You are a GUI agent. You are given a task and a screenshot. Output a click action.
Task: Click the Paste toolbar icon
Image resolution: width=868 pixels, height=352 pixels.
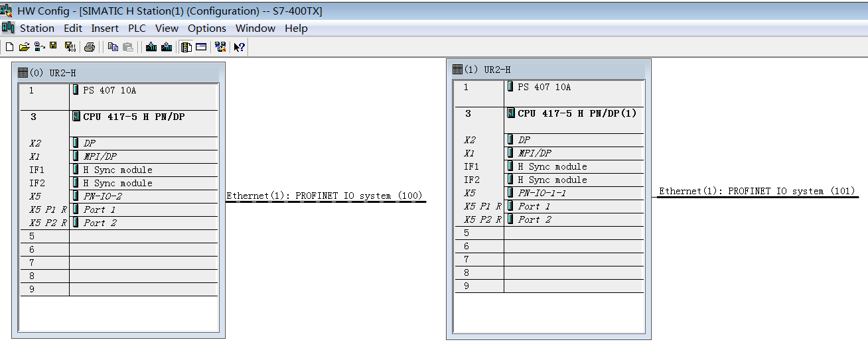[128, 47]
